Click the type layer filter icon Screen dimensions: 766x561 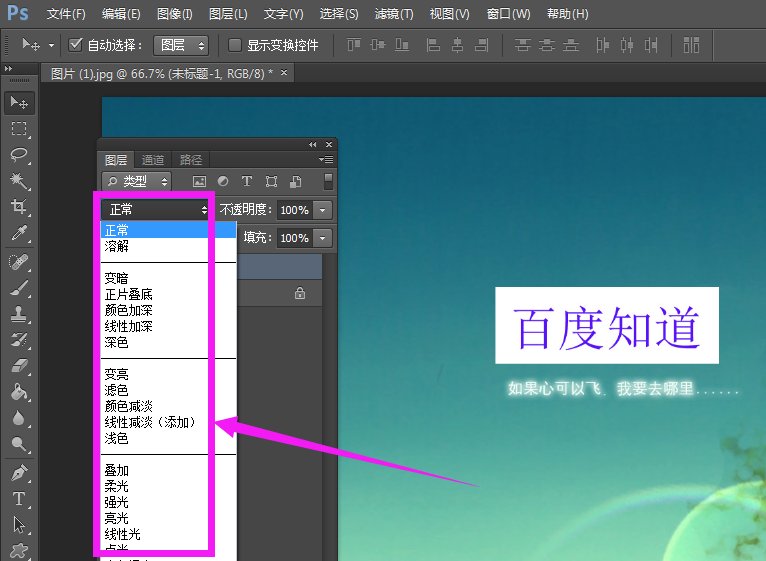tap(247, 182)
